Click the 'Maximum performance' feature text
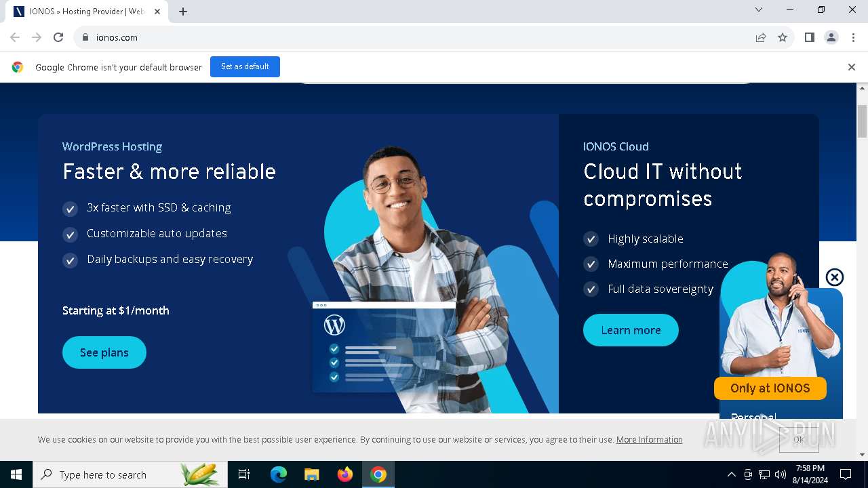868x488 pixels. pyautogui.click(x=668, y=264)
